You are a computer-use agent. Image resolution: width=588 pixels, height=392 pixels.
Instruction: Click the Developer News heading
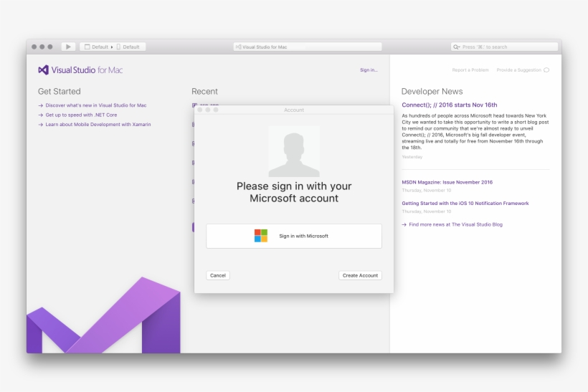pos(432,92)
